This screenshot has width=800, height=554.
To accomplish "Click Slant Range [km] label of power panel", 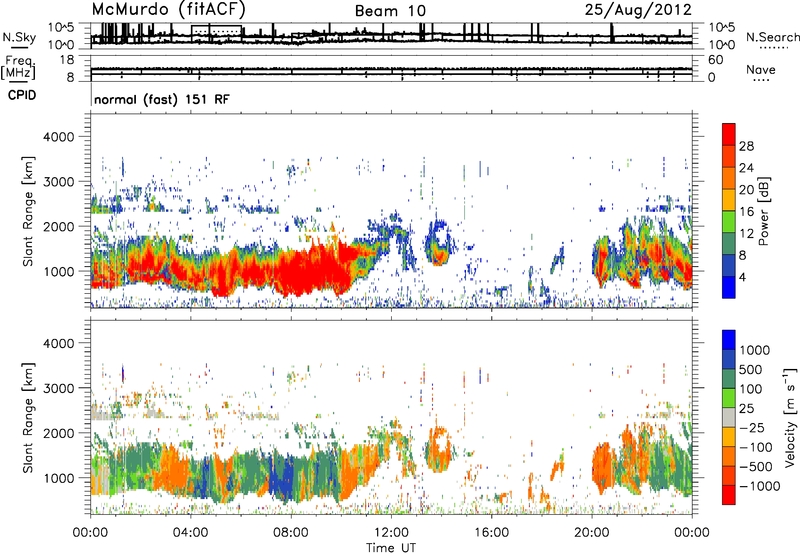I will click(x=29, y=211).
